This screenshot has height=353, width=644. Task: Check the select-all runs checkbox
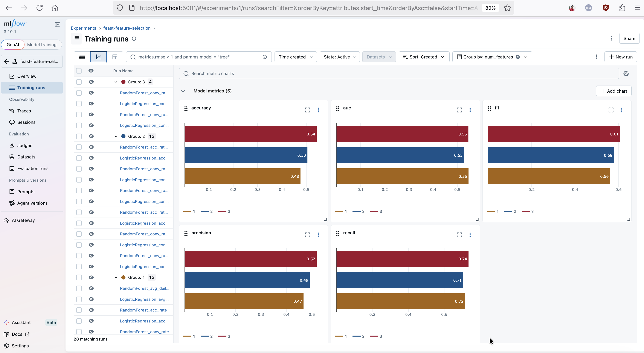[x=79, y=71]
